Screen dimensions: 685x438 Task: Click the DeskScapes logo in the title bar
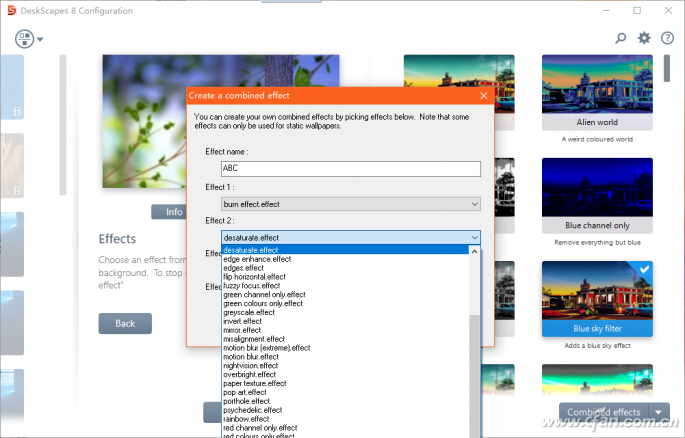point(12,10)
